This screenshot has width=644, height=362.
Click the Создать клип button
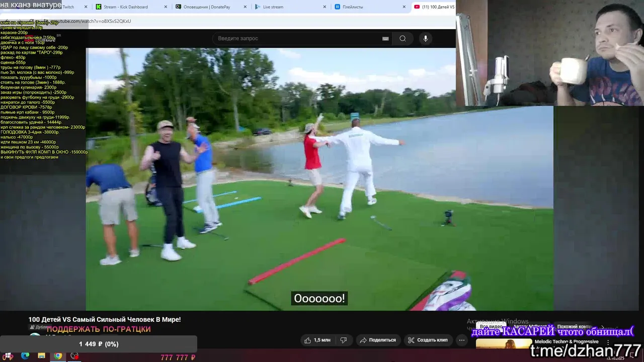[428, 340]
